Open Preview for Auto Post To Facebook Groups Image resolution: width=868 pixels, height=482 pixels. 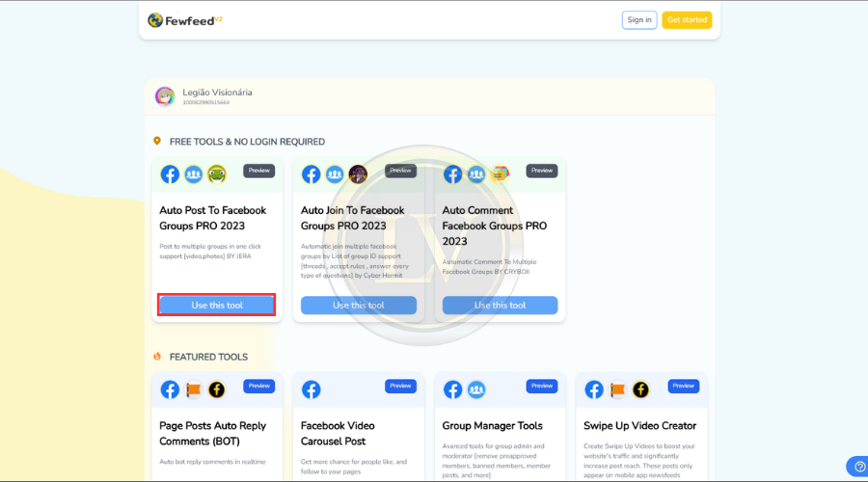(259, 171)
